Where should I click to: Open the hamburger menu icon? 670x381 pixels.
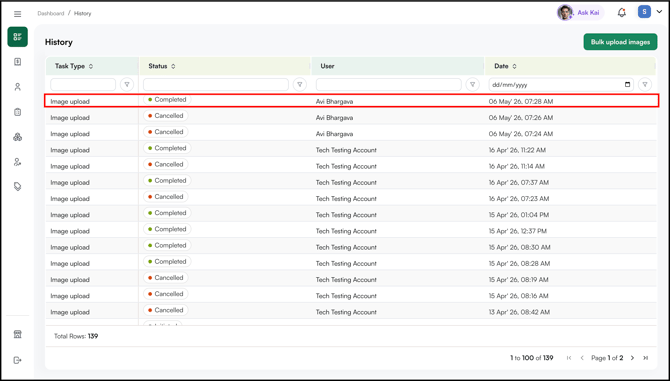pos(18,14)
